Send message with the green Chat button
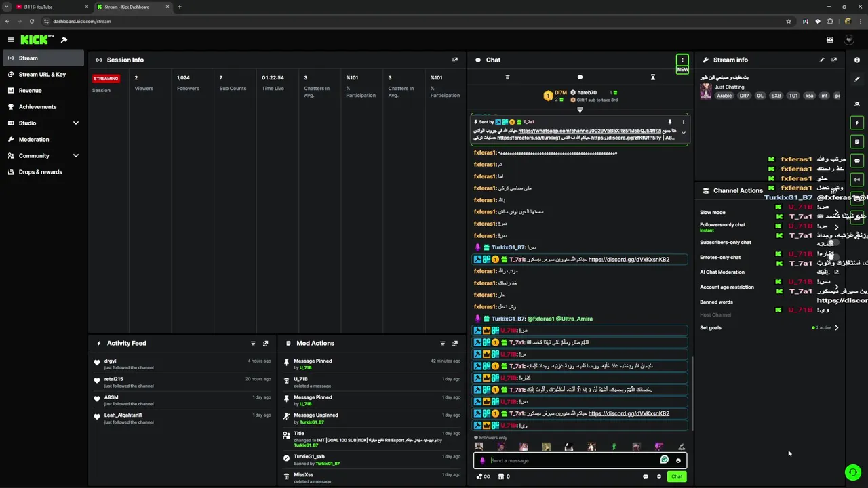This screenshot has height=488, width=868. pyautogui.click(x=677, y=476)
